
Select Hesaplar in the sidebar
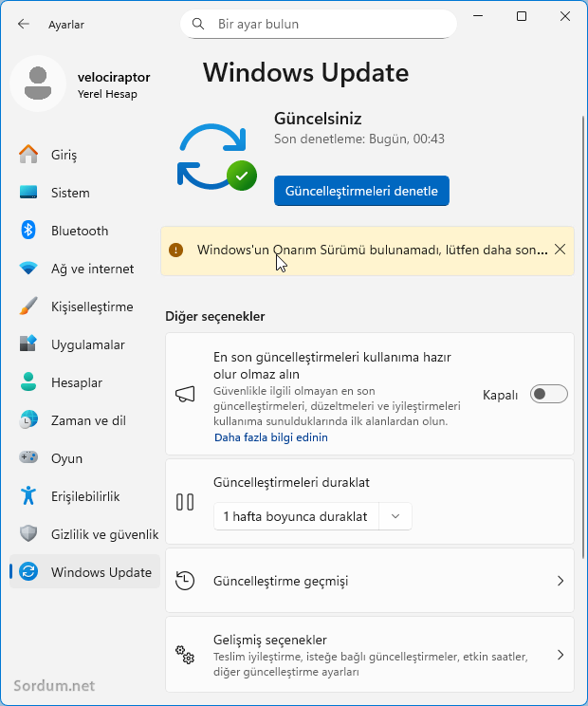pos(76,382)
